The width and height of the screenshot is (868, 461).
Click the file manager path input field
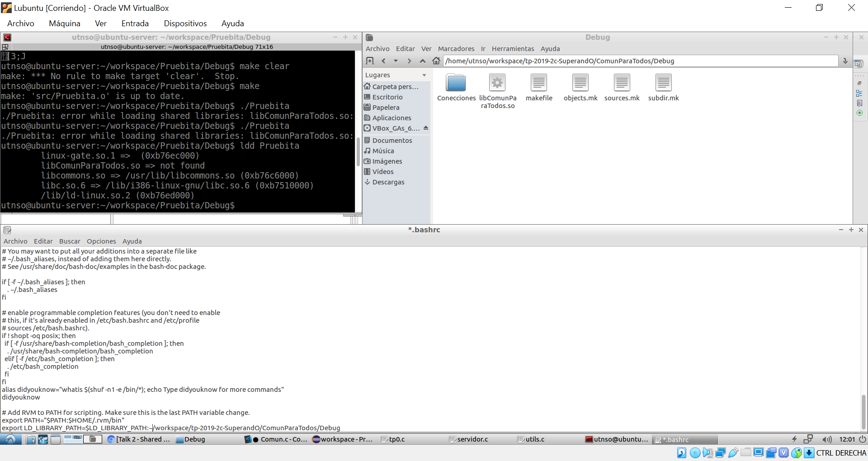pyautogui.click(x=640, y=61)
